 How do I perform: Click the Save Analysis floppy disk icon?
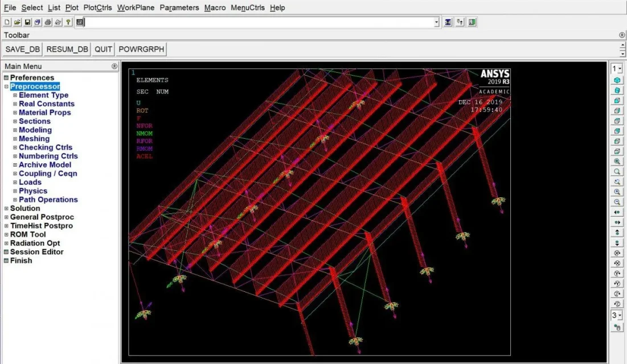(27, 22)
